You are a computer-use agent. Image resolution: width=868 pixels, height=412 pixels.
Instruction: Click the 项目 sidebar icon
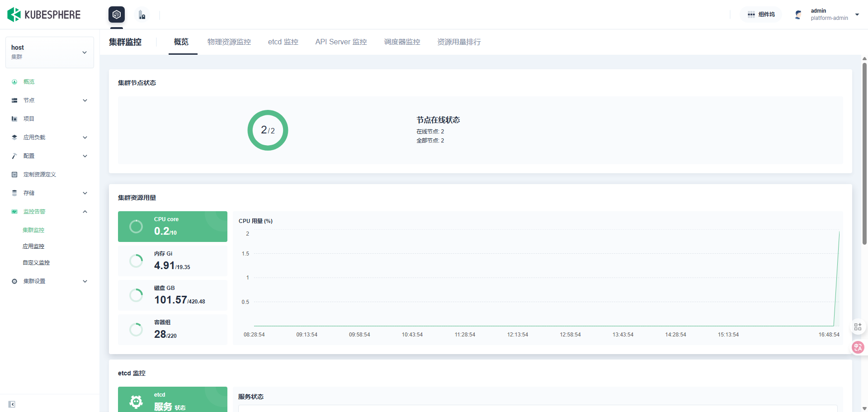(14, 119)
